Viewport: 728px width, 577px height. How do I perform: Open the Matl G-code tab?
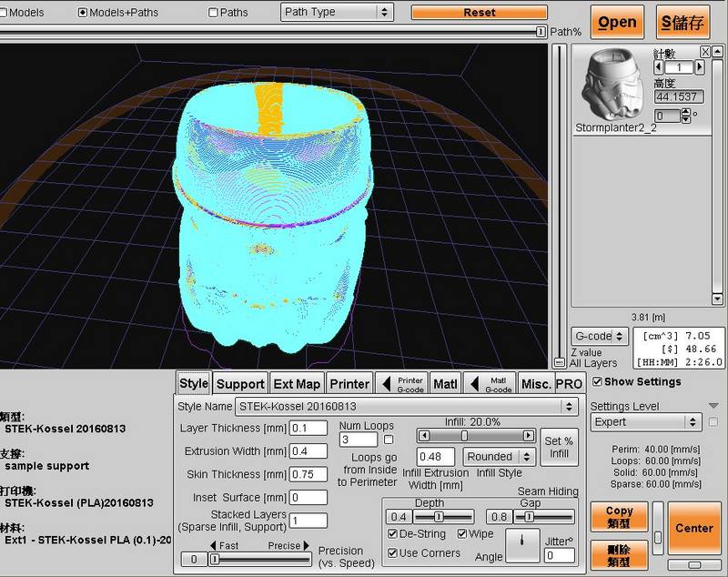tap(490, 384)
